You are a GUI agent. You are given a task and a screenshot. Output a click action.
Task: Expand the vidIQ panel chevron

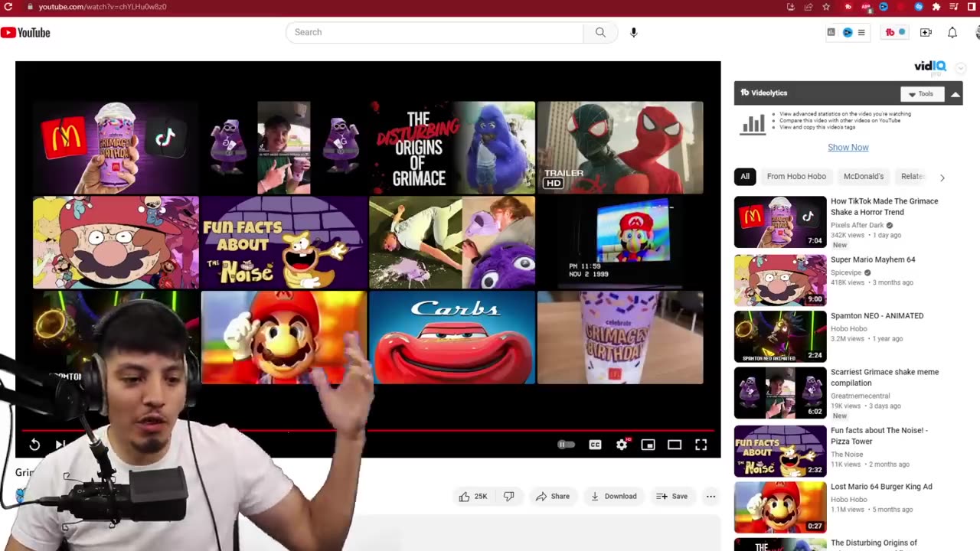[x=960, y=68]
